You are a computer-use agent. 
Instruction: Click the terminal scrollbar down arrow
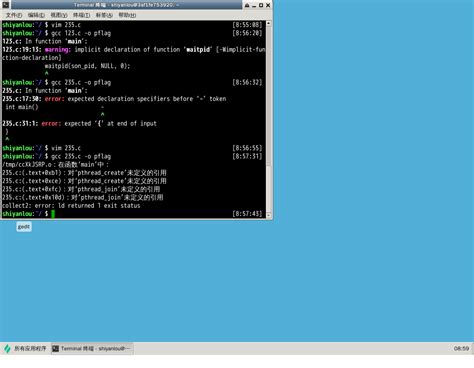268,215
